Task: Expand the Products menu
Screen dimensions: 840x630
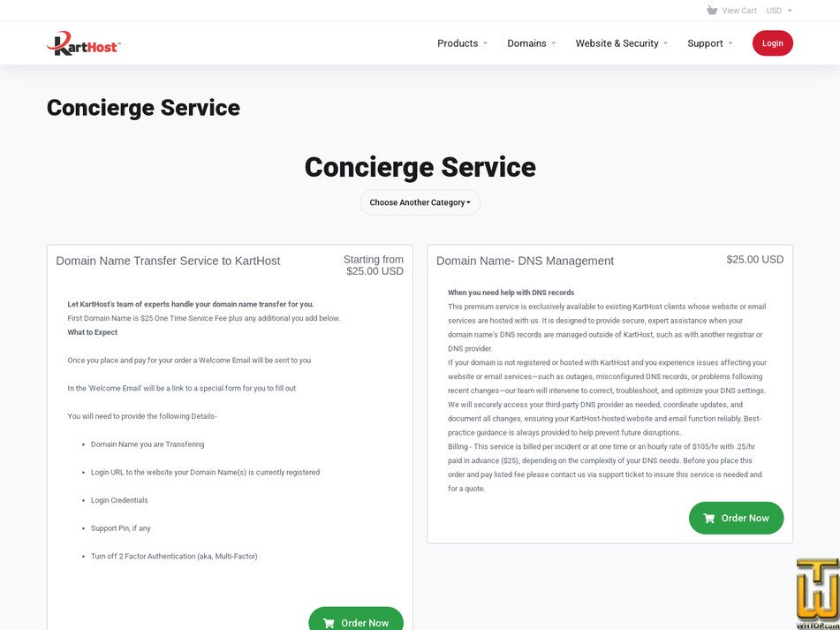Action: pyautogui.click(x=462, y=43)
